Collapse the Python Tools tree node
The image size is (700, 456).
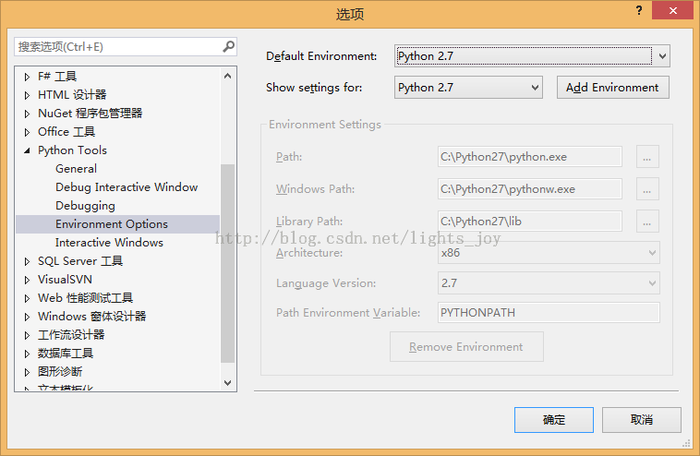pyautogui.click(x=28, y=151)
